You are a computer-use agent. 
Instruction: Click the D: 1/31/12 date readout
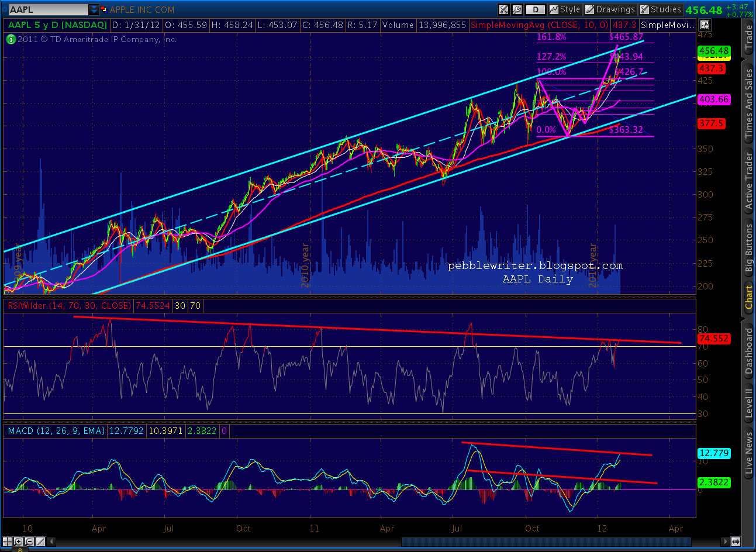pos(136,25)
